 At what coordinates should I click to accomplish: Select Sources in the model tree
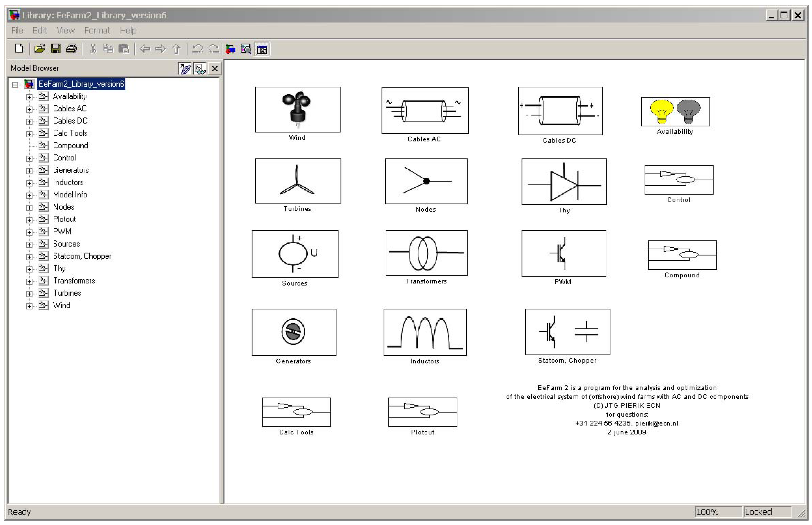pyautogui.click(x=66, y=244)
